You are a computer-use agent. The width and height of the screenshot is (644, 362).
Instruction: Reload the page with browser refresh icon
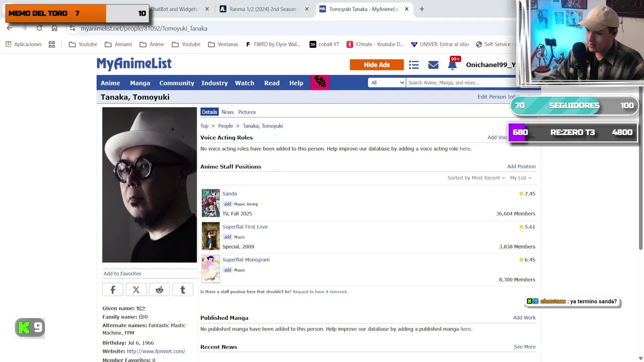39,28
